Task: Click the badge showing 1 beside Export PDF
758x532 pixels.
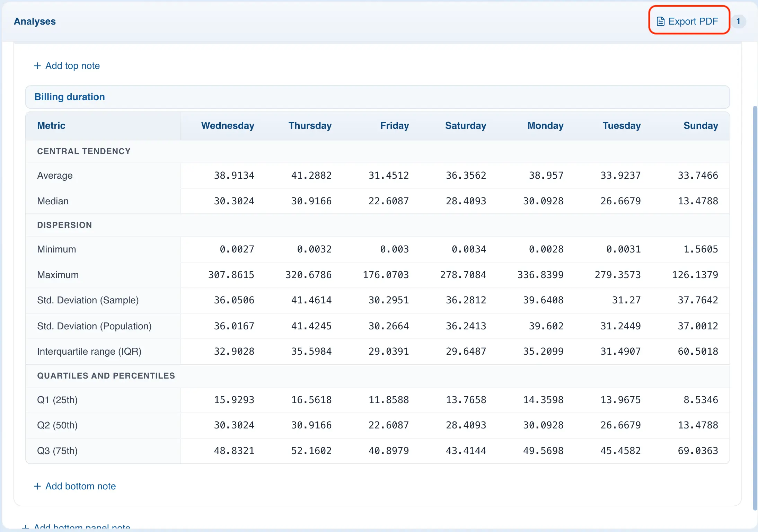Action: point(739,21)
